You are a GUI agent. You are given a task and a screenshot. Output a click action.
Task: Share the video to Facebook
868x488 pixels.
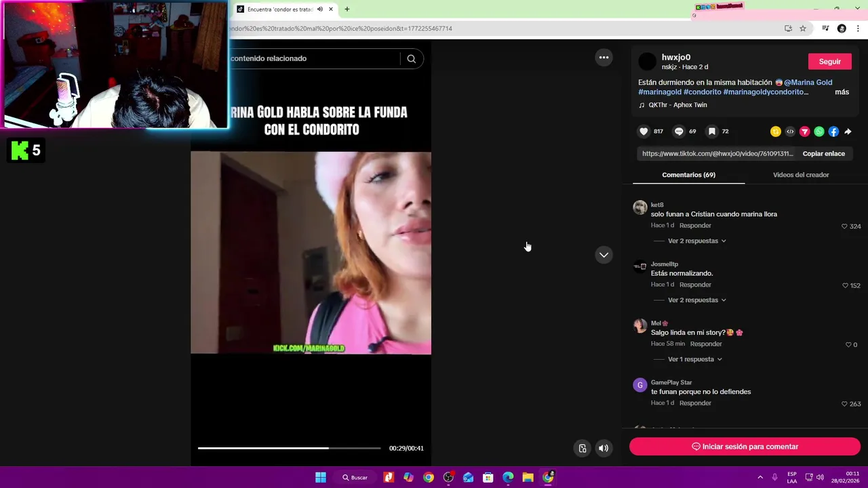(x=833, y=131)
